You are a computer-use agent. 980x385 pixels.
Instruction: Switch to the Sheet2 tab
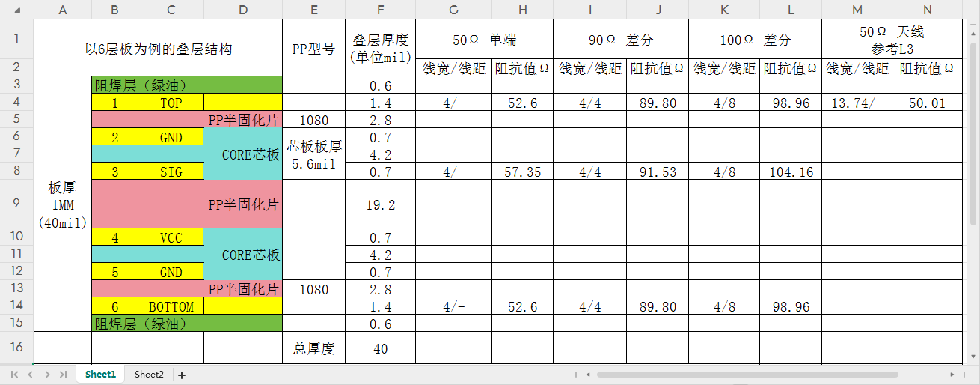pos(149,375)
